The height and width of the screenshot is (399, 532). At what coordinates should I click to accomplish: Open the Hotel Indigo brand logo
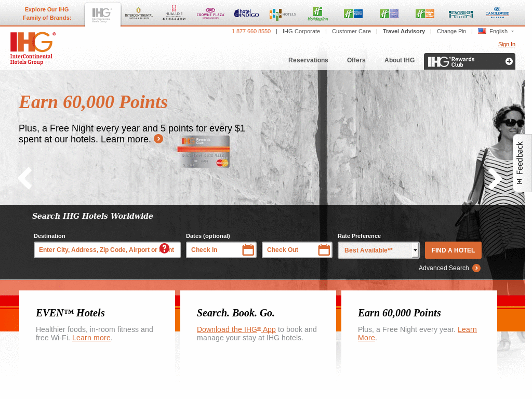pos(246,14)
